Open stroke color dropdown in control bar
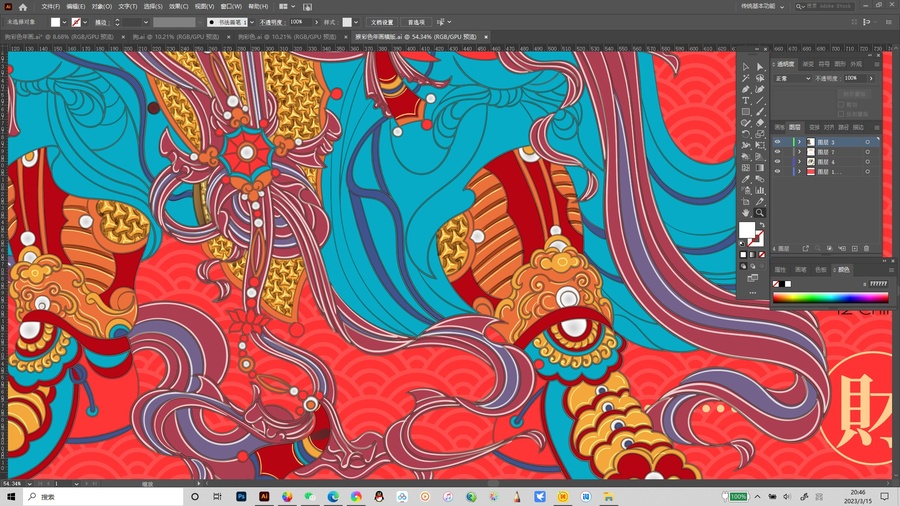The image size is (900, 506). [x=86, y=22]
